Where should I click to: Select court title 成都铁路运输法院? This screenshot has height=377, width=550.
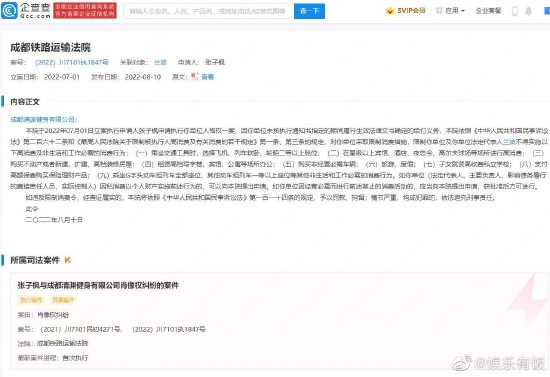pos(51,47)
